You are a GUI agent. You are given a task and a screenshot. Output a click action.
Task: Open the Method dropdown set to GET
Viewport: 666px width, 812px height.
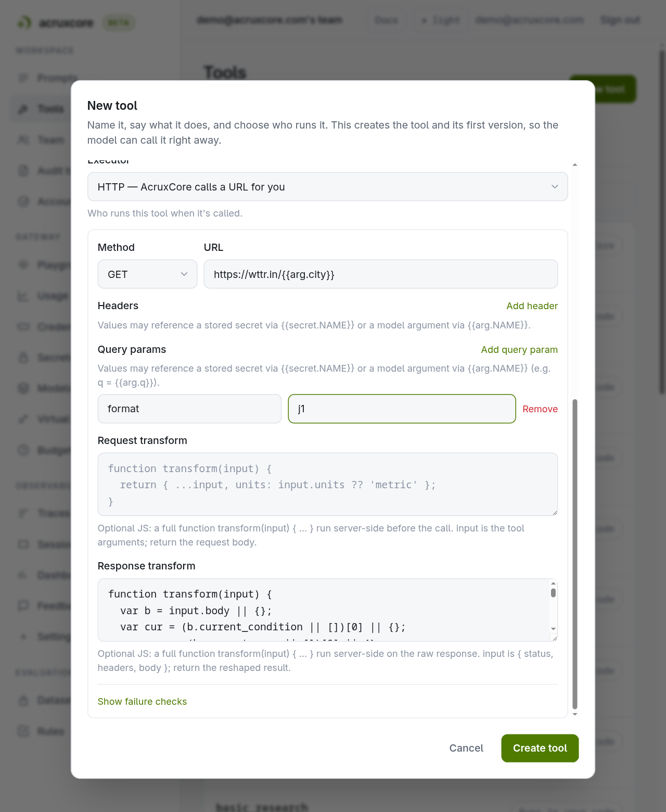point(147,274)
